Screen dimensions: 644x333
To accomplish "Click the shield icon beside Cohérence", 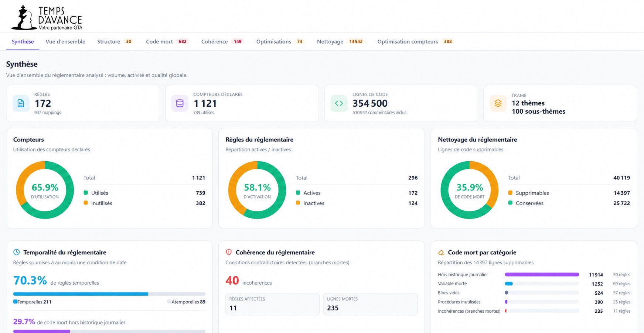I will [x=229, y=252].
